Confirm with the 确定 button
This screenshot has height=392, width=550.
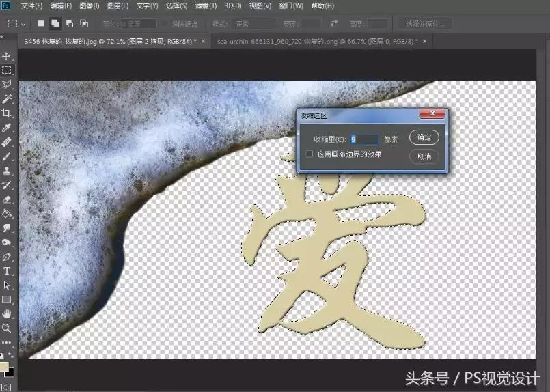pyautogui.click(x=424, y=137)
